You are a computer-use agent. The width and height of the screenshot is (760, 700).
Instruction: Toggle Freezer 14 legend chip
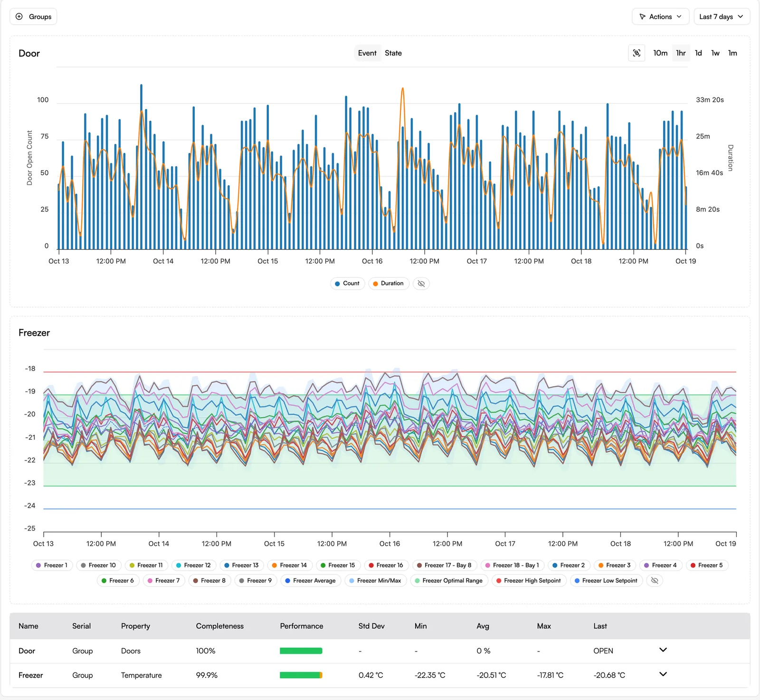pyautogui.click(x=289, y=565)
